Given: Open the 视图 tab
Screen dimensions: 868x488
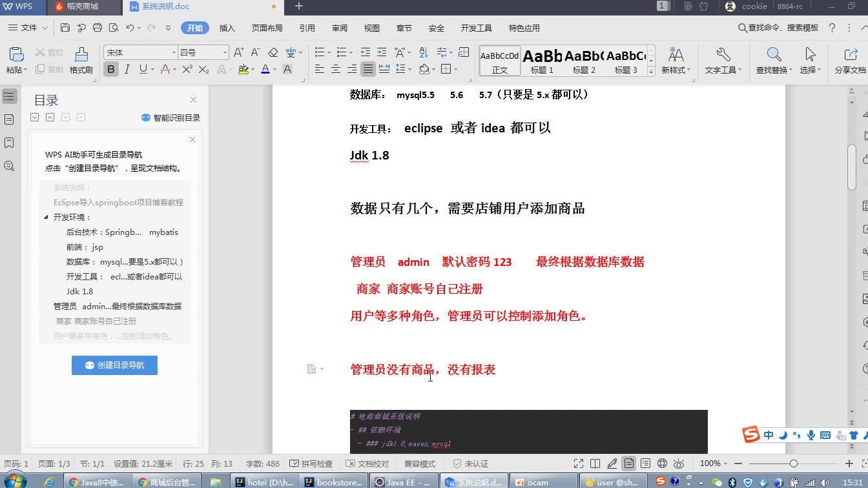Looking at the screenshot, I should point(372,28).
